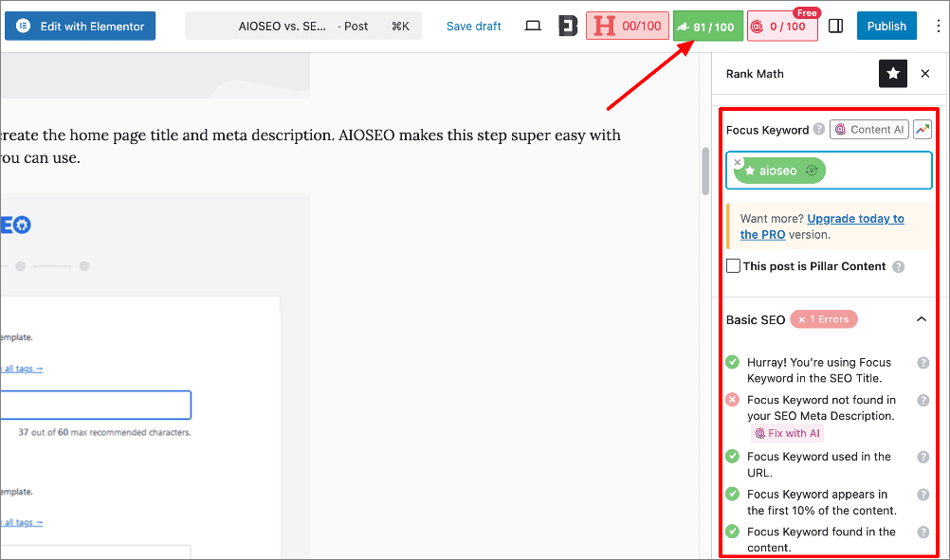Image resolution: width=950 pixels, height=560 pixels.
Task: Open the Rank Math 81/100 score button
Action: coord(707,26)
